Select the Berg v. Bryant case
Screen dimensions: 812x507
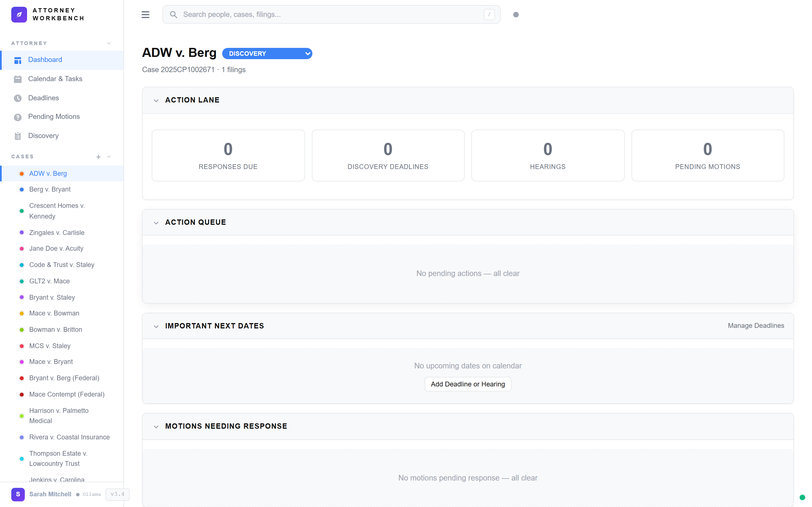pos(50,189)
